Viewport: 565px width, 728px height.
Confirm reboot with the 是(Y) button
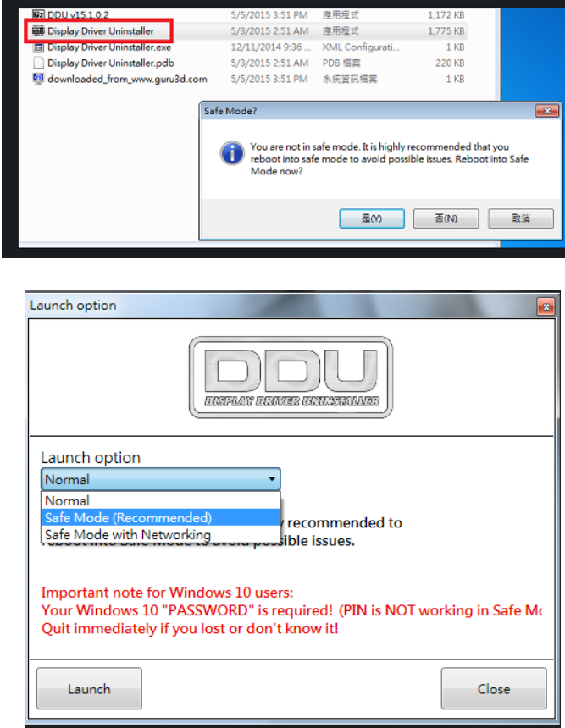(372, 218)
